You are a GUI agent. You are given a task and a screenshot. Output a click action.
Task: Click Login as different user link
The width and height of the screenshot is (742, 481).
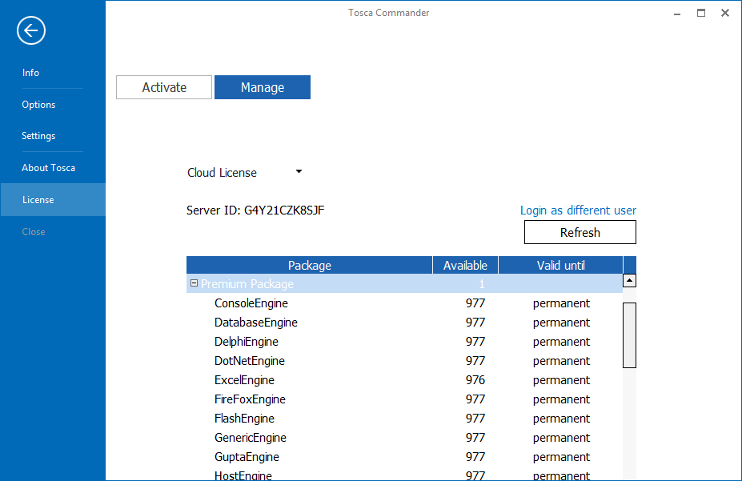(x=578, y=210)
